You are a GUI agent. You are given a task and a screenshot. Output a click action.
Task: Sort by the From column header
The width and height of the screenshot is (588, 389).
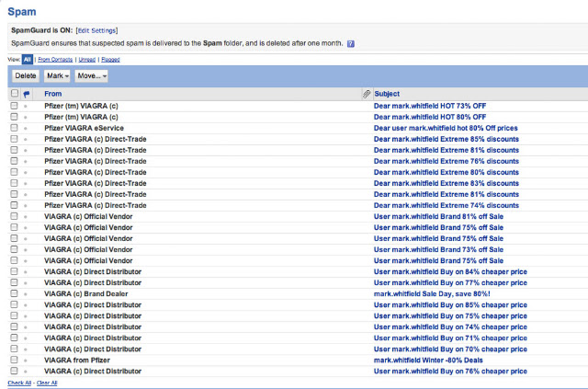[53, 94]
